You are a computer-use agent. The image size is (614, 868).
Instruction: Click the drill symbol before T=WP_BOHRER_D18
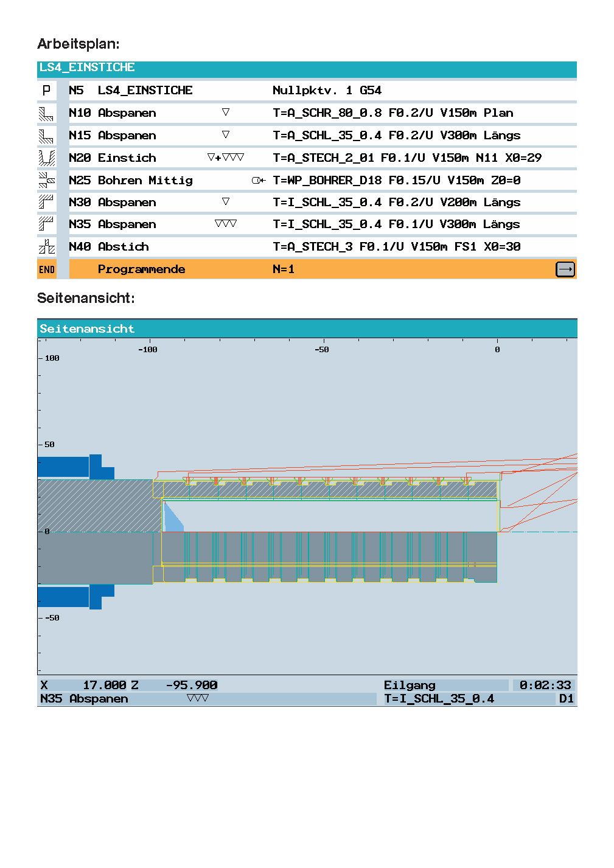(259, 180)
